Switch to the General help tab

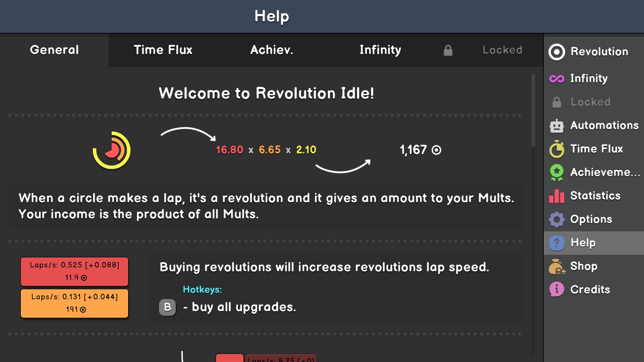(54, 50)
